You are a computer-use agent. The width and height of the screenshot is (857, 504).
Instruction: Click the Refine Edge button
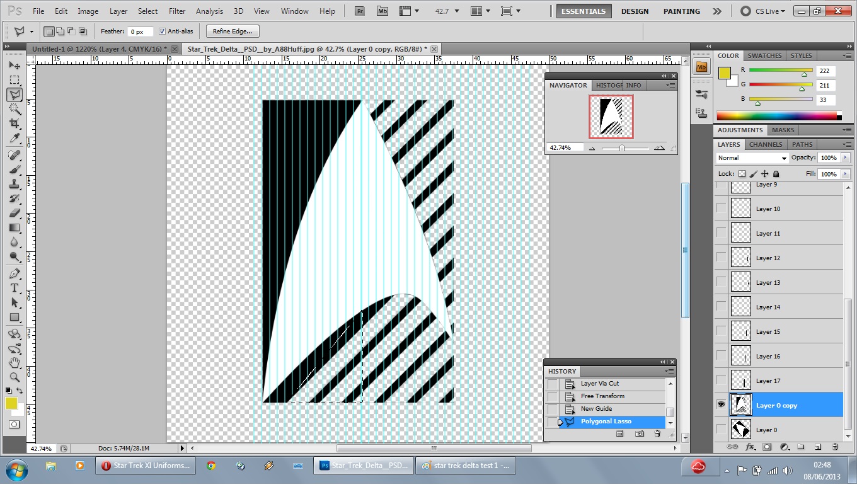(233, 31)
